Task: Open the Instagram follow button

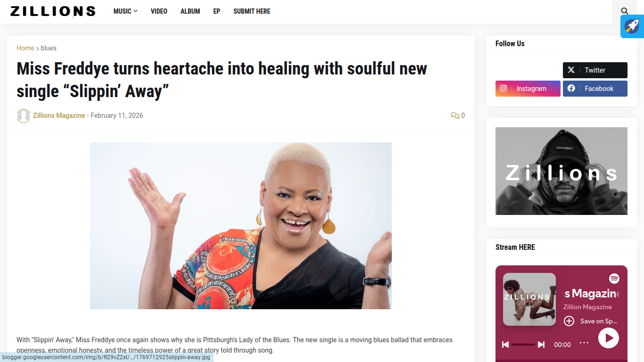Action: tap(528, 89)
